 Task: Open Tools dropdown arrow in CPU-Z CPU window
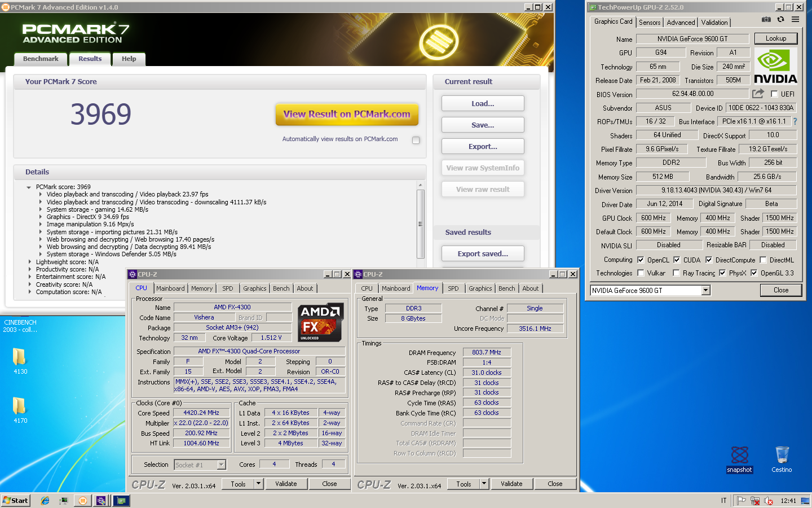click(x=258, y=484)
